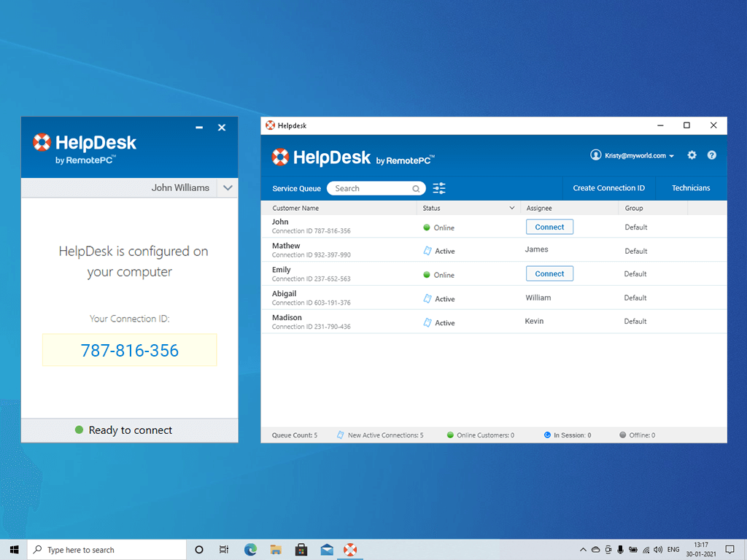Click assignee James in Mathew's row
The image size is (747, 560).
[x=536, y=249]
